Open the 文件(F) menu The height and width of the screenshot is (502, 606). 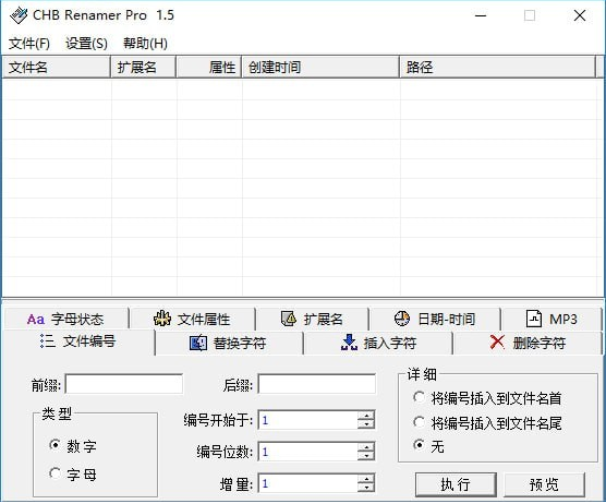tap(29, 43)
